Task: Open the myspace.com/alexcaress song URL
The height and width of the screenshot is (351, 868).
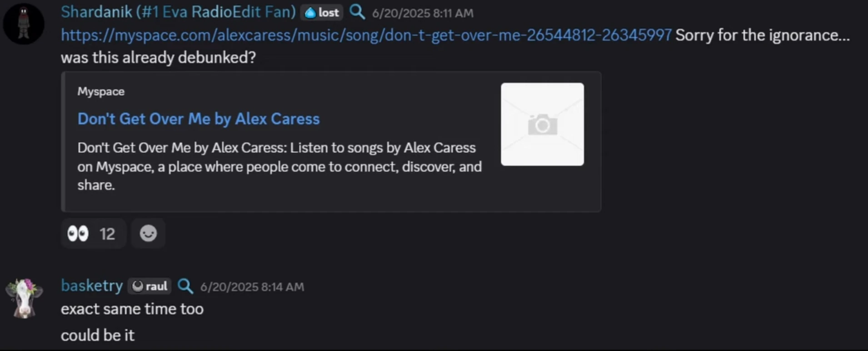Action: point(366,35)
